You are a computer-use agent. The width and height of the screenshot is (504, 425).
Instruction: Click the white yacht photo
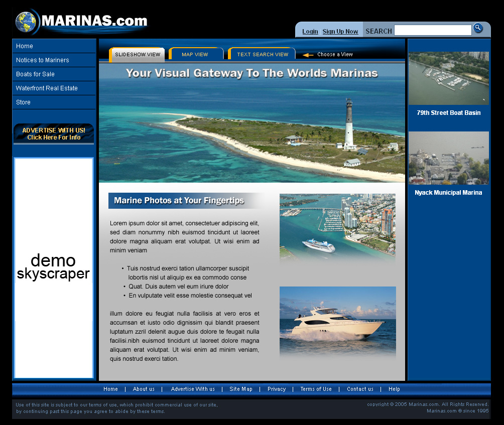click(337, 322)
